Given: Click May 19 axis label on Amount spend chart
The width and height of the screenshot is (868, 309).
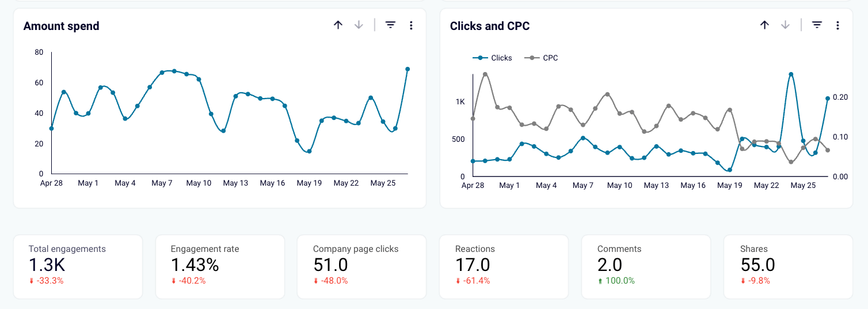Looking at the screenshot, I should (x=309, y=183).
